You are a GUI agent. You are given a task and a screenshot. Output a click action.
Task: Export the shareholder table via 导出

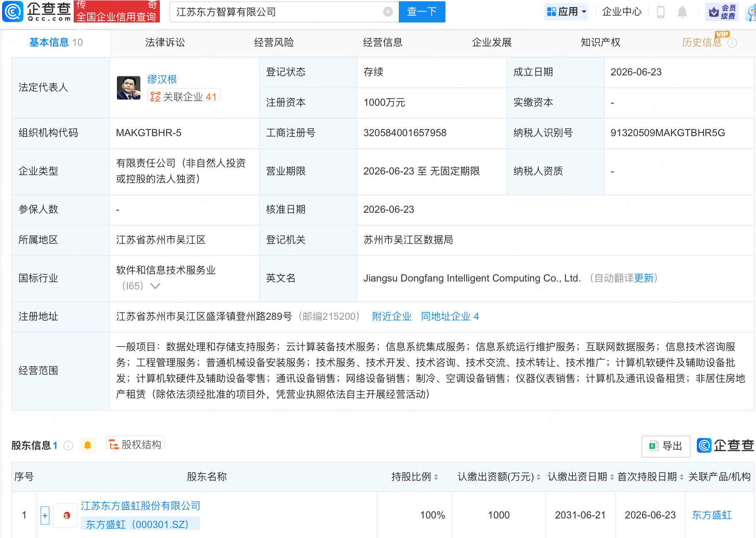click(666, 446)
